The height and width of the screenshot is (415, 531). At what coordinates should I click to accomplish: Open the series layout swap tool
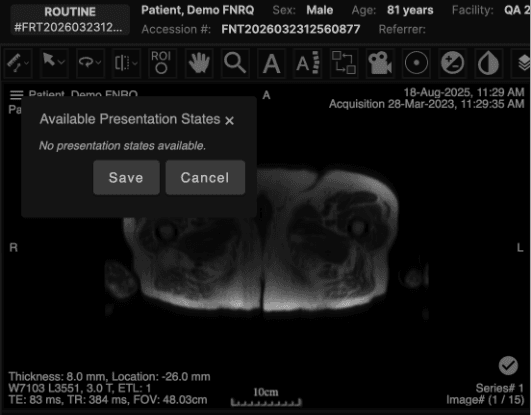[x=344, y=63]
